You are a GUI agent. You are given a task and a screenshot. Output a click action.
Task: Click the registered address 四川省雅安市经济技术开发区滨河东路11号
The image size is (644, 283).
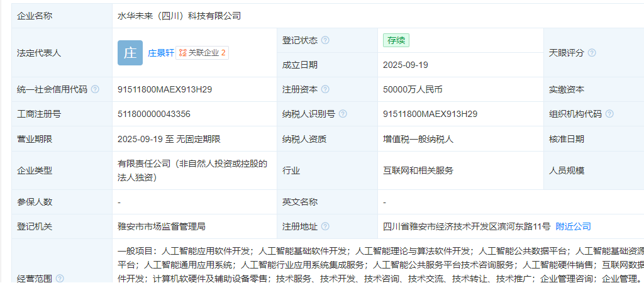(467, 226)
